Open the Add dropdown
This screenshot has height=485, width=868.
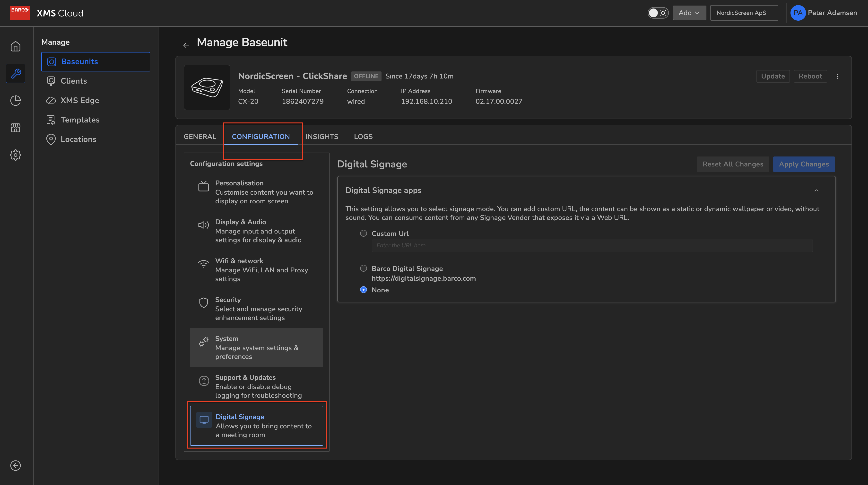click(689, 13)
